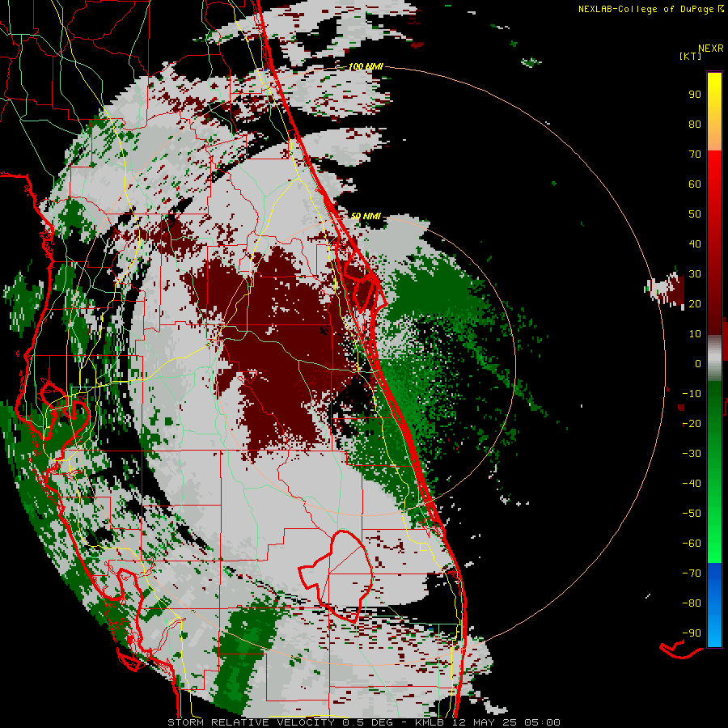Click the storm relative velocity caption text
Image resolution: width=728 pixels, height=728 pixels.
pos(363,722)
